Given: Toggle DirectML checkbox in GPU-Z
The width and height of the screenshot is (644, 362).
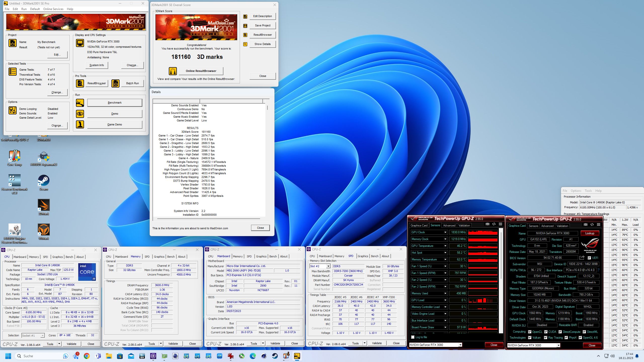Looking at the screenshot, I should point(584,332).
